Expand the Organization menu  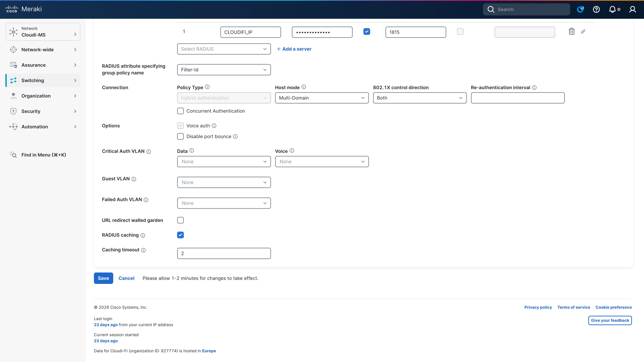click(43, 96)
